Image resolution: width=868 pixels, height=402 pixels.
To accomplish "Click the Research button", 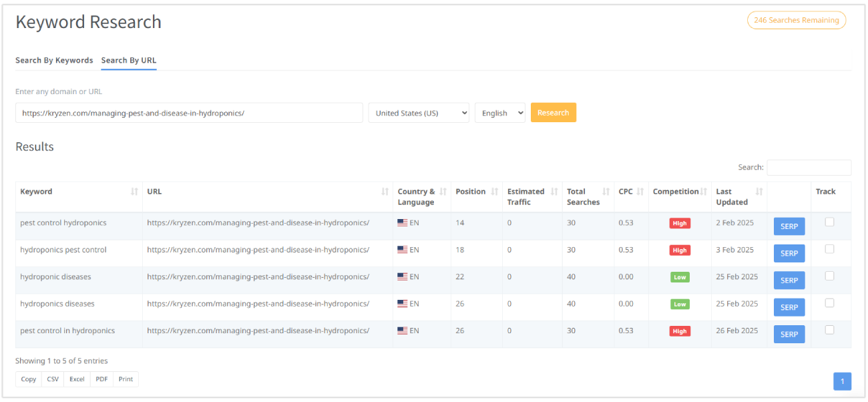I will coord(553,112).
